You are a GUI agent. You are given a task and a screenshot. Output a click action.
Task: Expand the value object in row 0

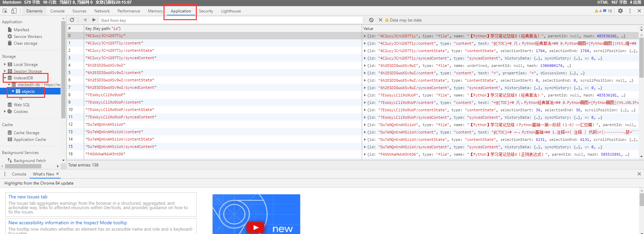click(x=365, y=36)
